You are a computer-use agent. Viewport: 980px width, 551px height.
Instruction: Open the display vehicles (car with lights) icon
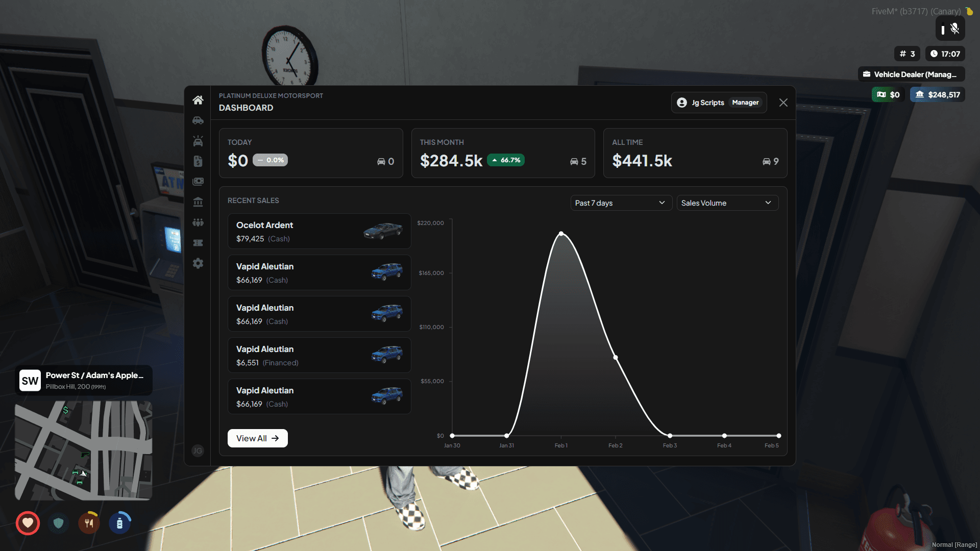(198, 141)
